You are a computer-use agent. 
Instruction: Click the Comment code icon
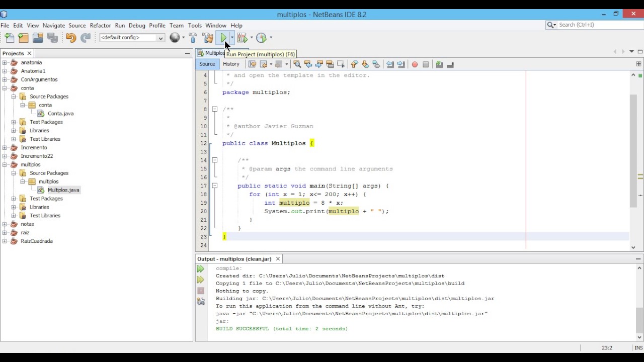[x=439, y=64]
